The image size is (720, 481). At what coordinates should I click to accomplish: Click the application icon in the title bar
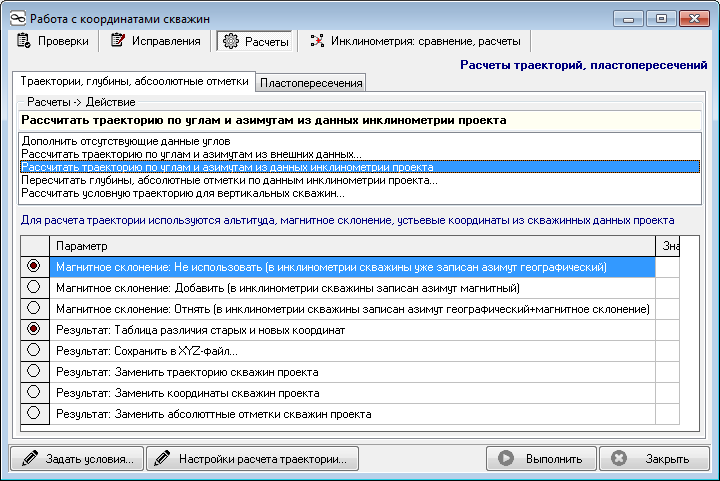coord(17,18)
